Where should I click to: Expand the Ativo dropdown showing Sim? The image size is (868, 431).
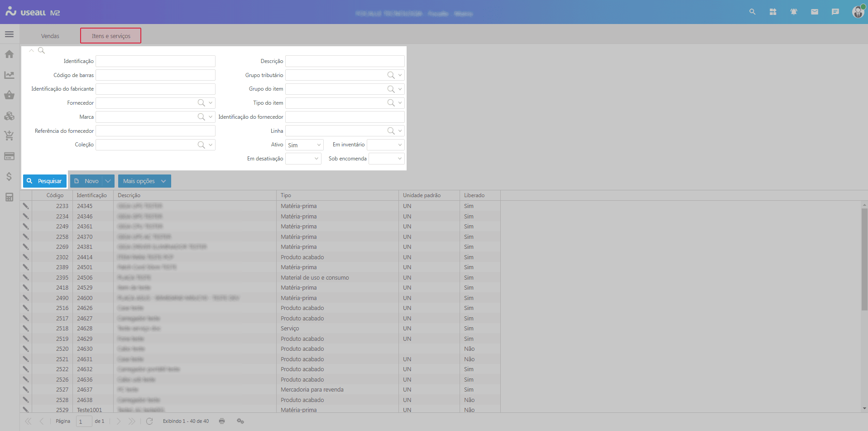click(305, 145)
